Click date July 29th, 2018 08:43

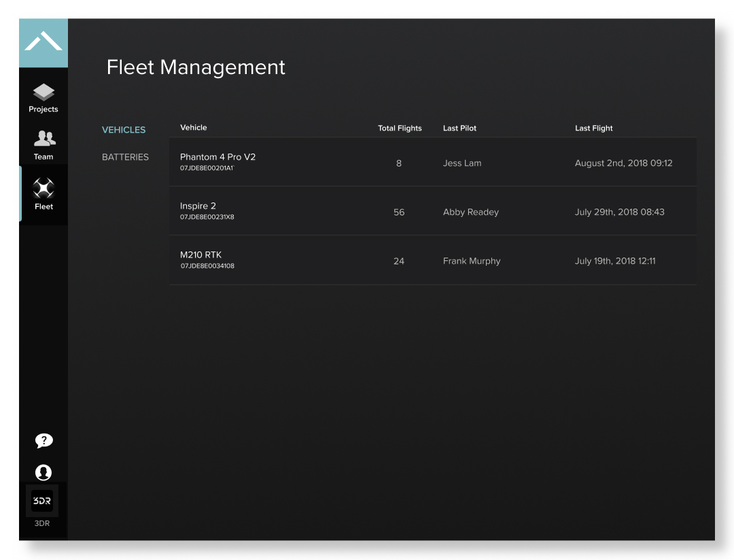[x=619, y=212]
